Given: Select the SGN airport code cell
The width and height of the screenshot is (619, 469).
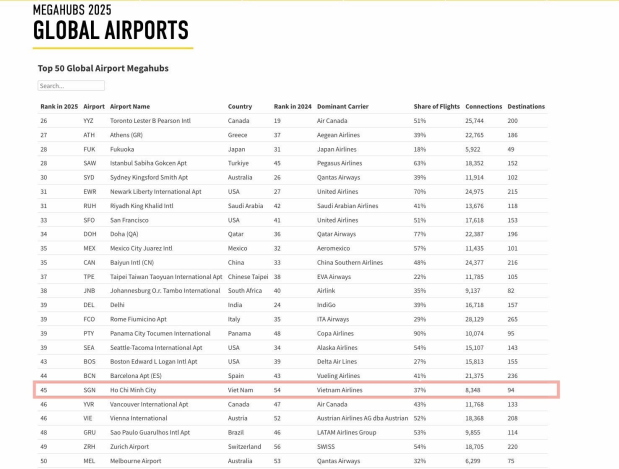Looking at the screenshot, I should tap(89, 390).
